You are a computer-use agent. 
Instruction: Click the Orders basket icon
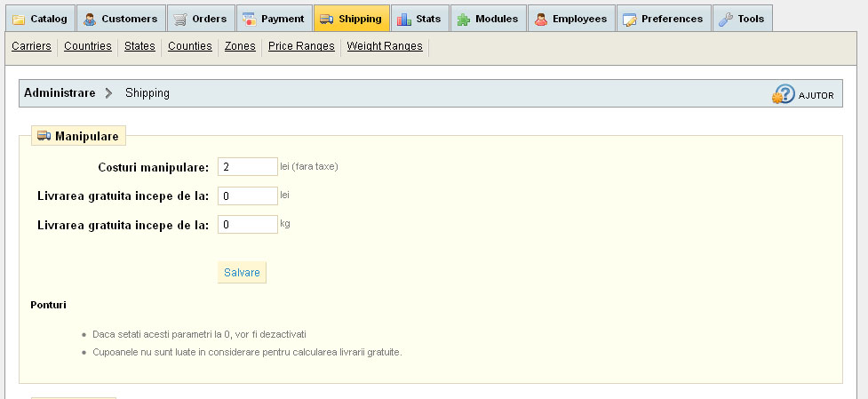coord(180,19)
